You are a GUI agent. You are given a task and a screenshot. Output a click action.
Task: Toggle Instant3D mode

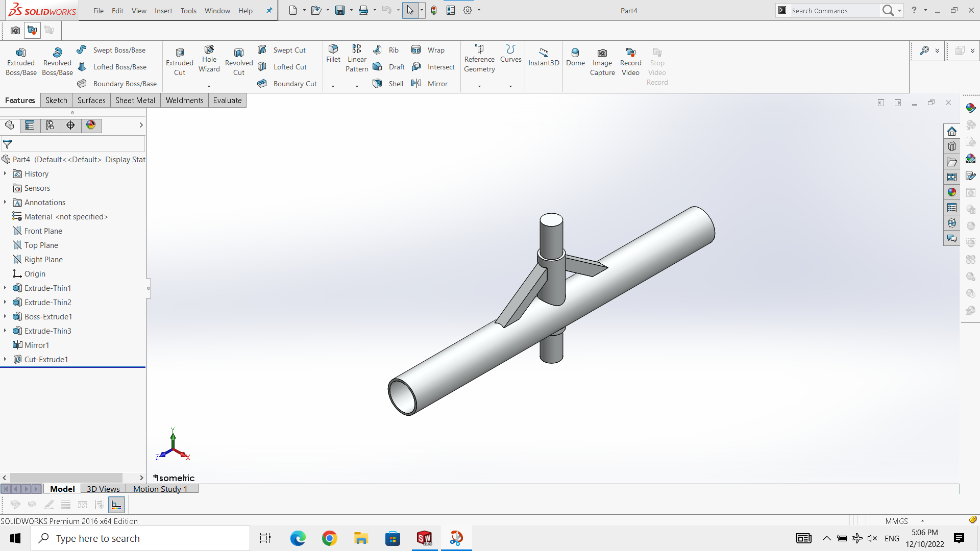544,57
